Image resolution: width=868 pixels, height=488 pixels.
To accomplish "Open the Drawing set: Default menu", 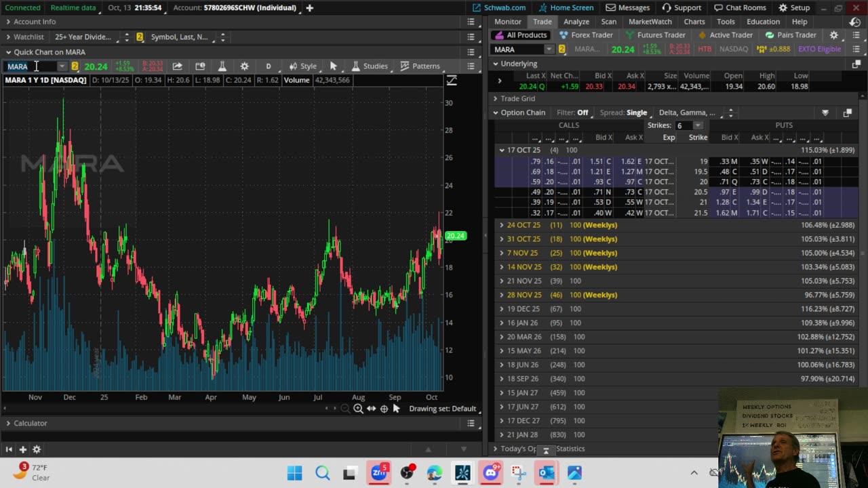I will point(443,409).
